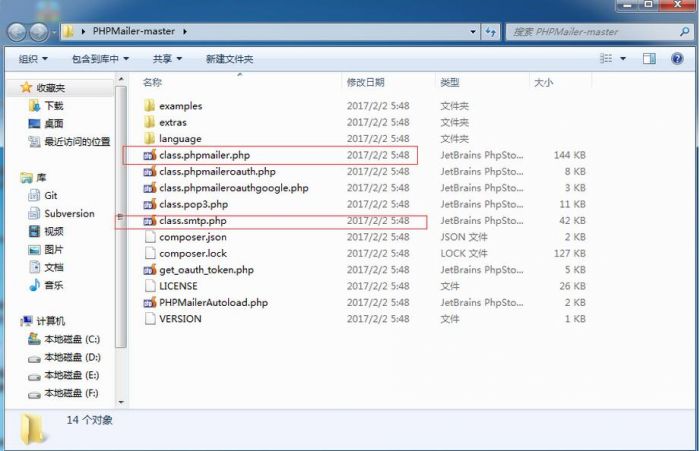The height and width of the screenshot is (451, 700).
Task: Expand the view options dropdown arrow
Action: click(623, 58)
